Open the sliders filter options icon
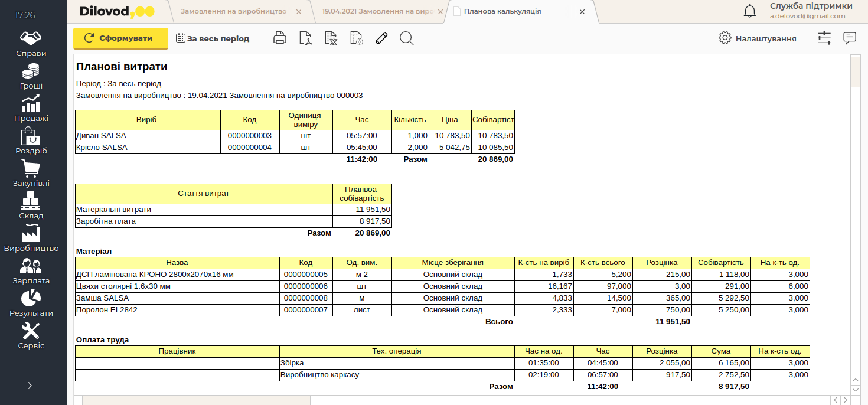The image size is (868, 405). coord(824,38)
